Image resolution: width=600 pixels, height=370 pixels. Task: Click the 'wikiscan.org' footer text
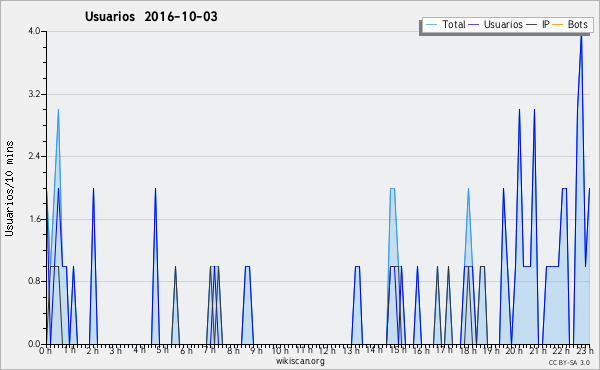click(300, 361)
